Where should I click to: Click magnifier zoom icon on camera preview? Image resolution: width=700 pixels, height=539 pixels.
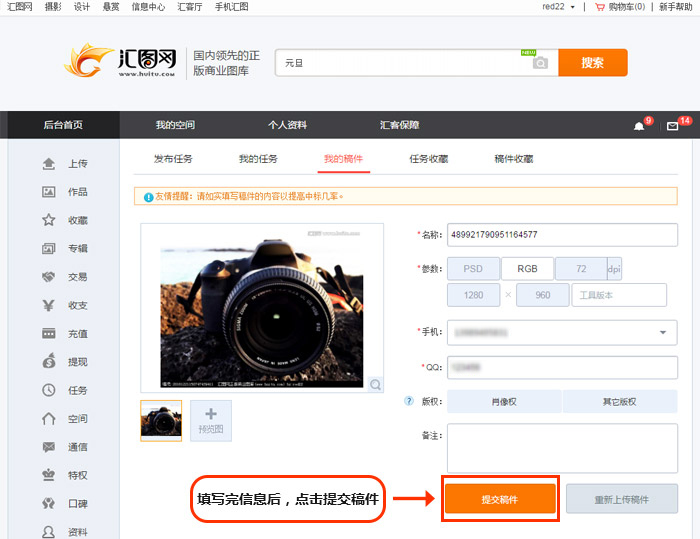pyautogui.click(x=375, y=384)
